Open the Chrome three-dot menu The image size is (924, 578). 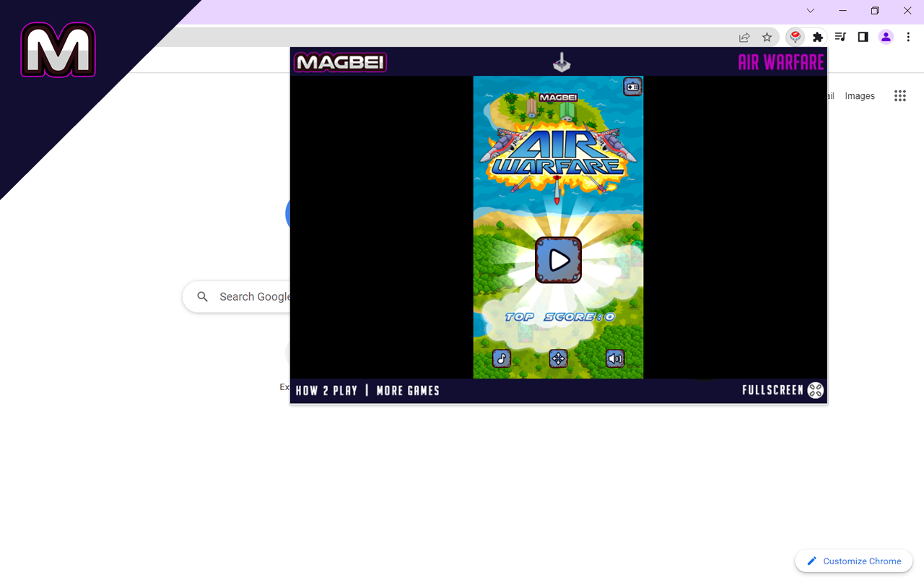(x=908, y=37)
